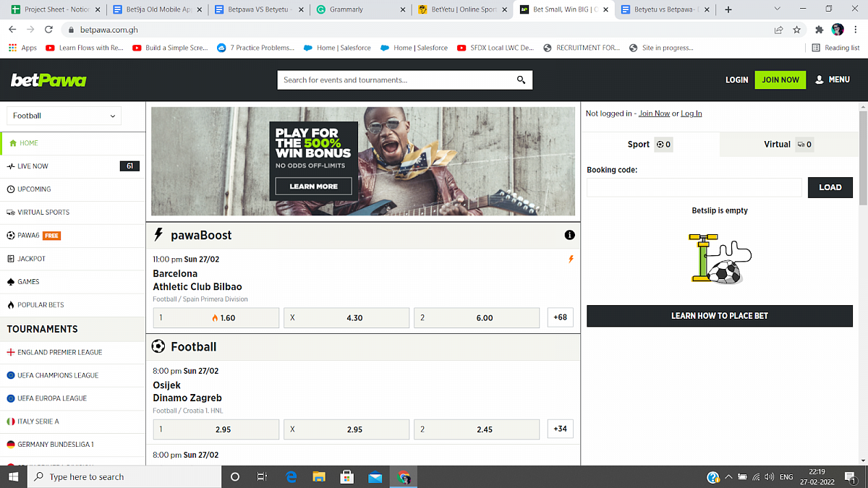Bookmark page with star icon
This screenshot has height=488, width=868.
coord(796,30)
